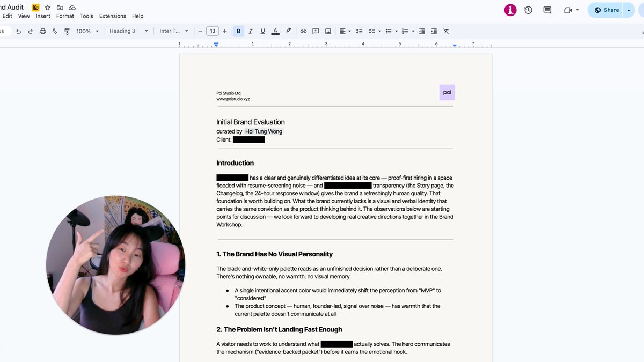Open Share quick options arrow
This screenshot has height=362, width=644.
[x=628, y=10]
